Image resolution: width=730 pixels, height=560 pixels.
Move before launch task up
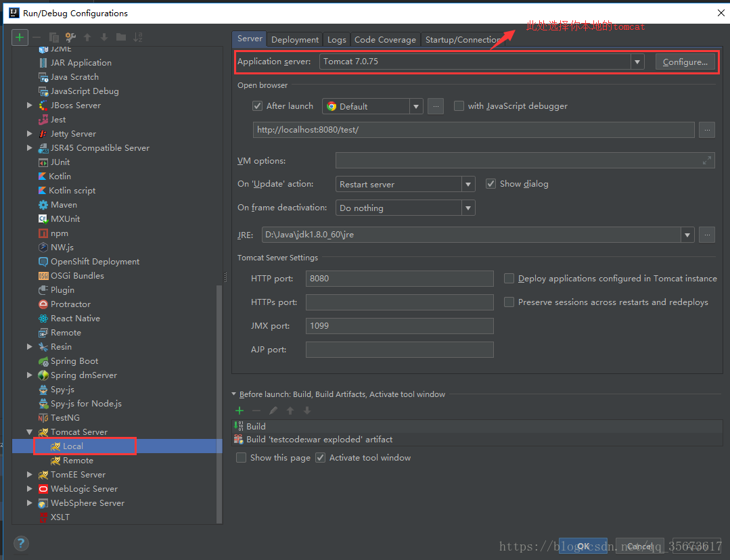tap(290, 411)
